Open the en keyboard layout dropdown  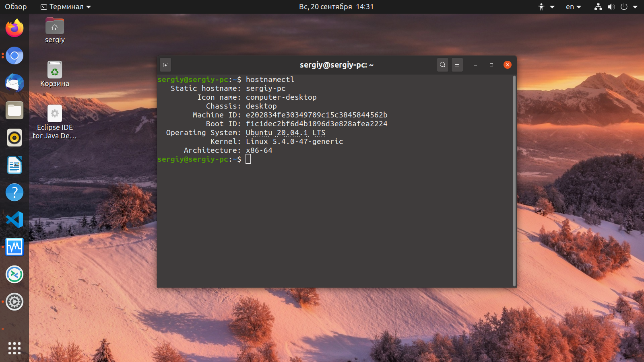(x=574, y=7)
